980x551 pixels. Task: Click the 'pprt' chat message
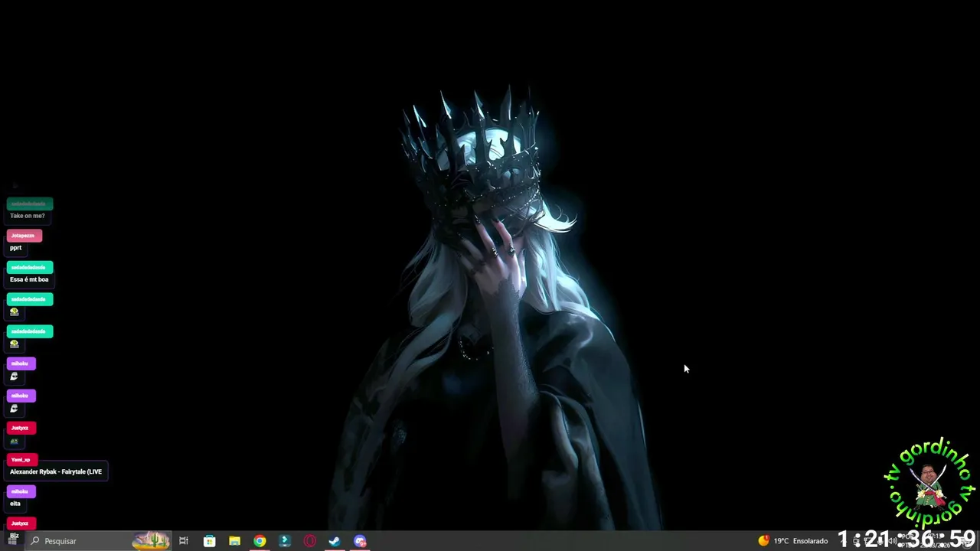tap(16, 248)
